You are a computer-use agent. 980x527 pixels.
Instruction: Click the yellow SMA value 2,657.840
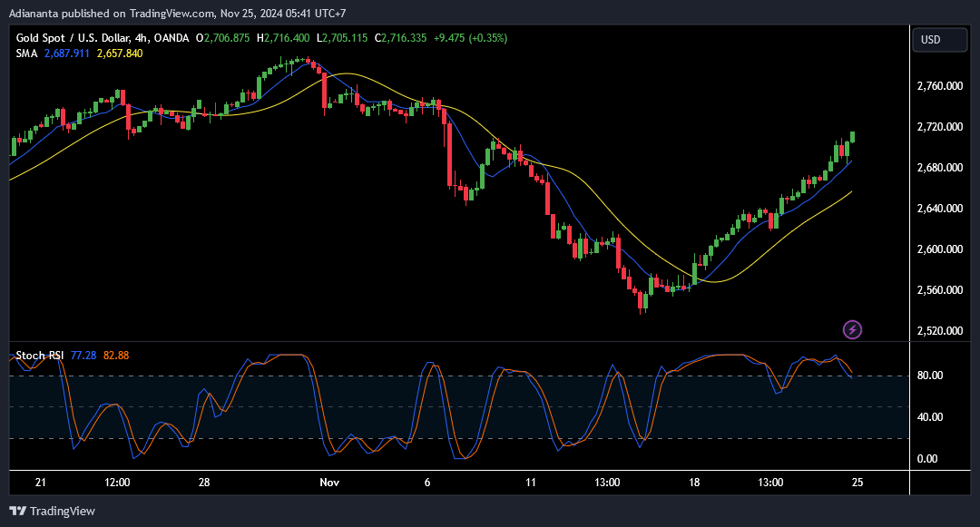[120, 54]
